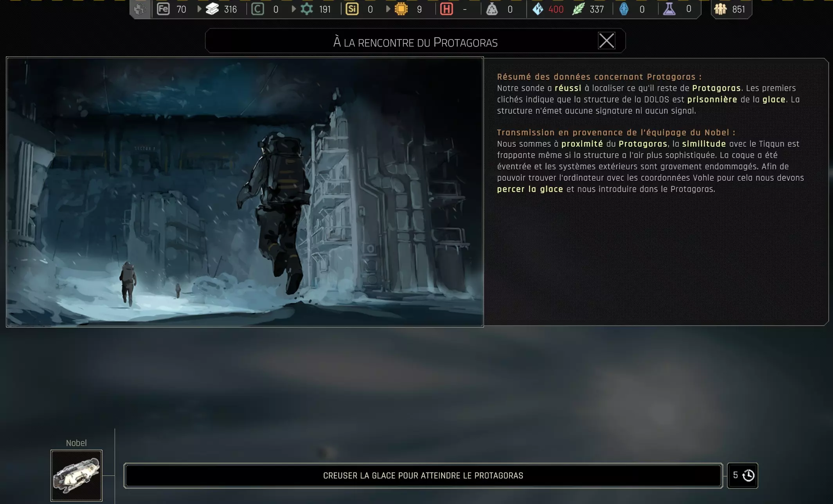Click the steel ingots resource icon
The width and height of the screenshot is (833, 504).
[x=212, y=9]
